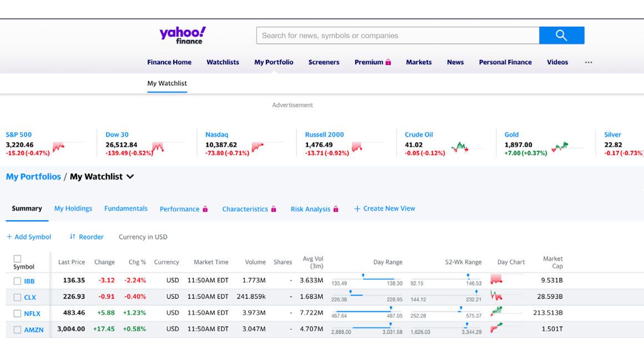Open the NFLX symbol link
The height and width of the screenshot is (344, 644).
pyautogui.click(x=32, y=313)
